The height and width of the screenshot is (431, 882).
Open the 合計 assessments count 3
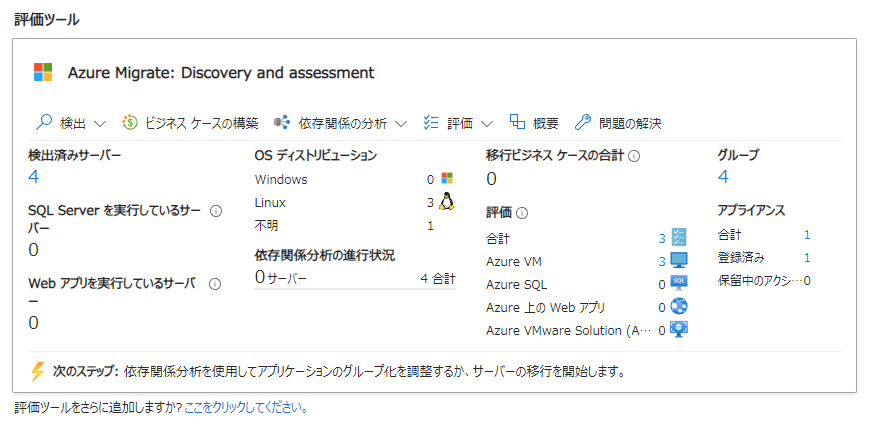pos(662,239)
